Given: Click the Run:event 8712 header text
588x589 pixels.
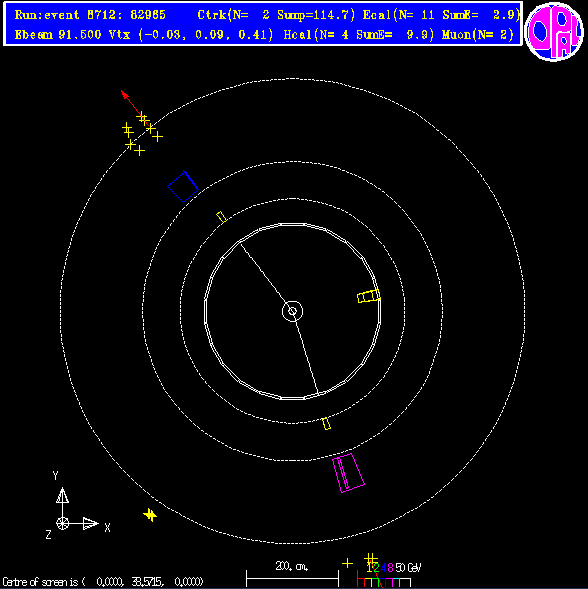Looking at the screenshot, I should point(90,15).
